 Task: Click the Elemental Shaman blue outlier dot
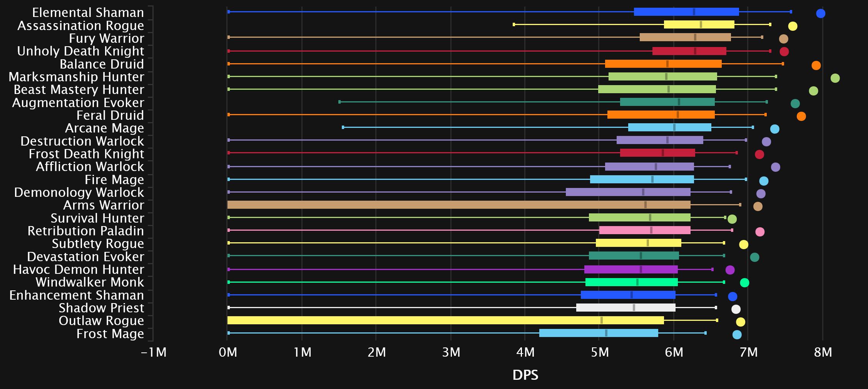(x=820, y=13)
